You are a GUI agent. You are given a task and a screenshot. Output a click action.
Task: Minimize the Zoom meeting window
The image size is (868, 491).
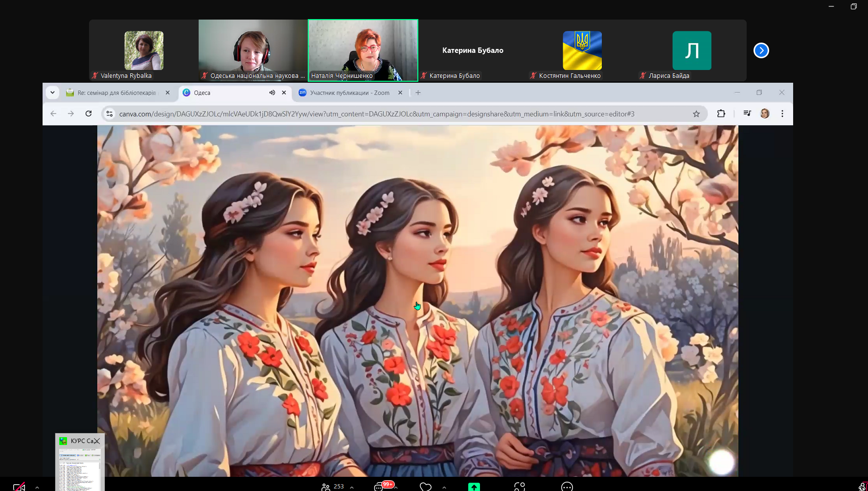tap(831, 6)
